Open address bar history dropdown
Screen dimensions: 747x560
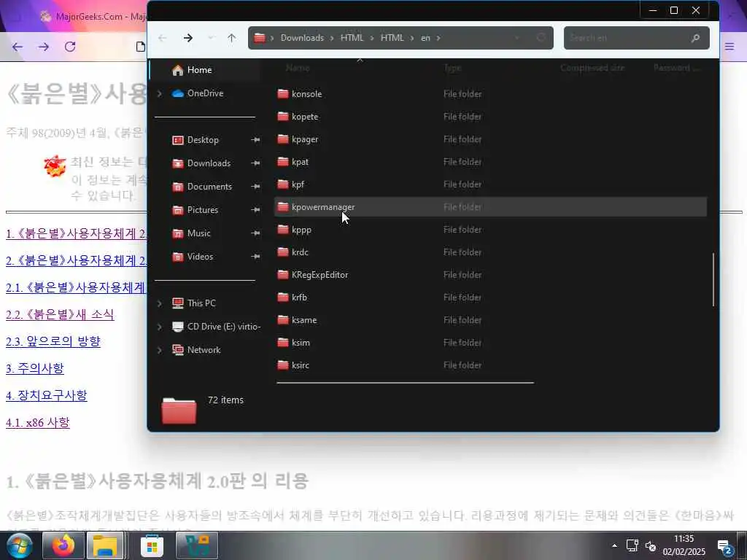point(517,38)
